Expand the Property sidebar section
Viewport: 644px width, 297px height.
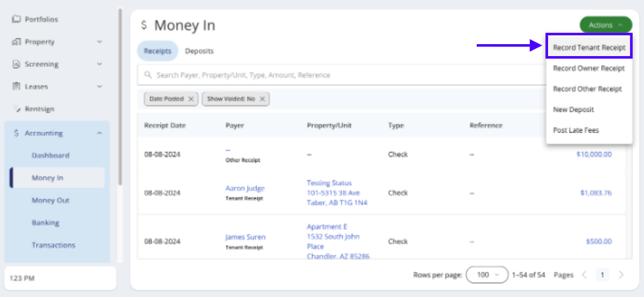(99, 42)
